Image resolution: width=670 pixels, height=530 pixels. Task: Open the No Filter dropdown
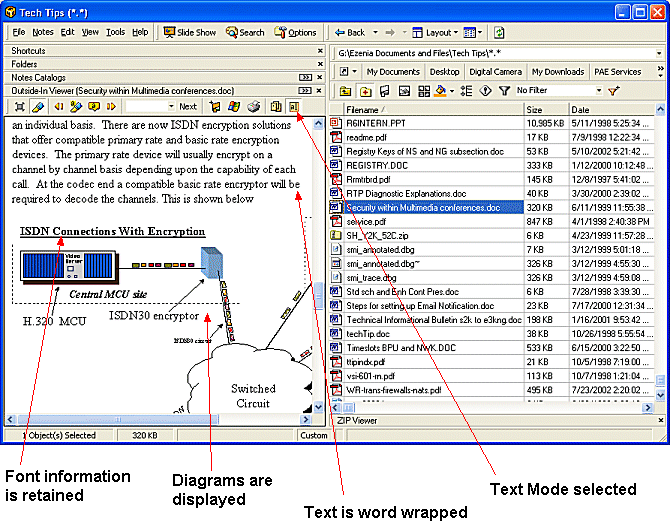tap(598, 91)
